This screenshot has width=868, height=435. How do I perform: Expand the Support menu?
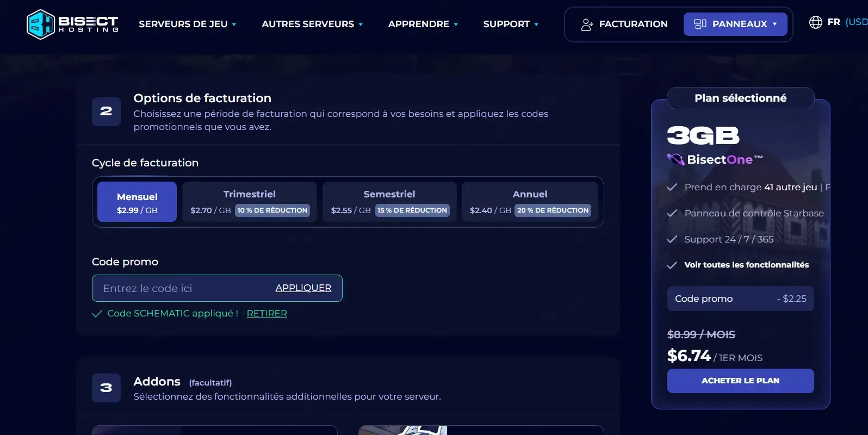[x=511, y=24]
